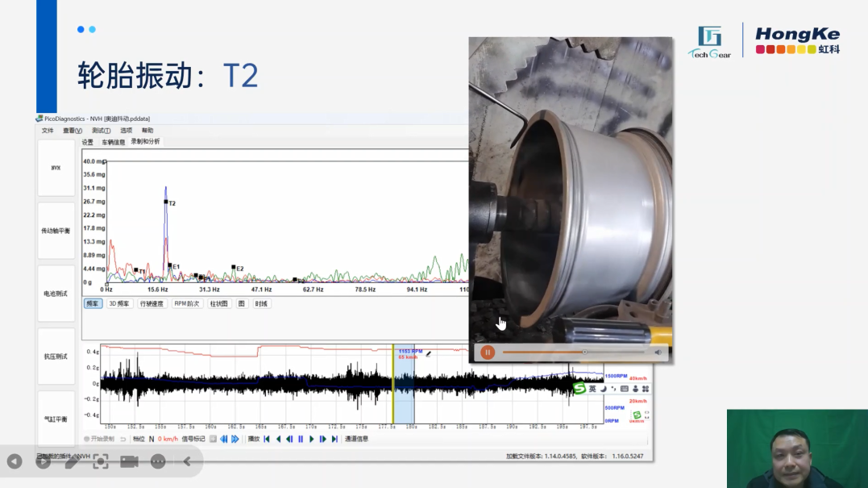
Task: Collapse presenter toolbar with left chevron
Action: point(187,461)
